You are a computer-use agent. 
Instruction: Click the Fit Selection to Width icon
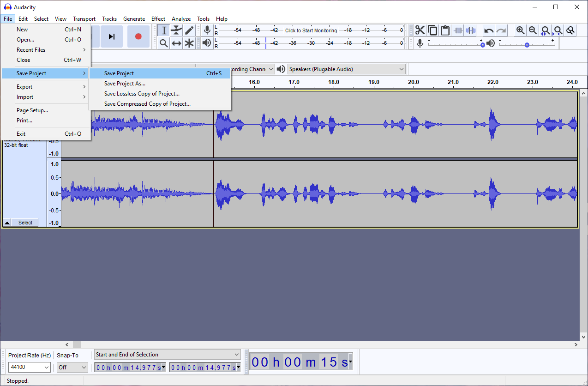[x=545, y=30]
